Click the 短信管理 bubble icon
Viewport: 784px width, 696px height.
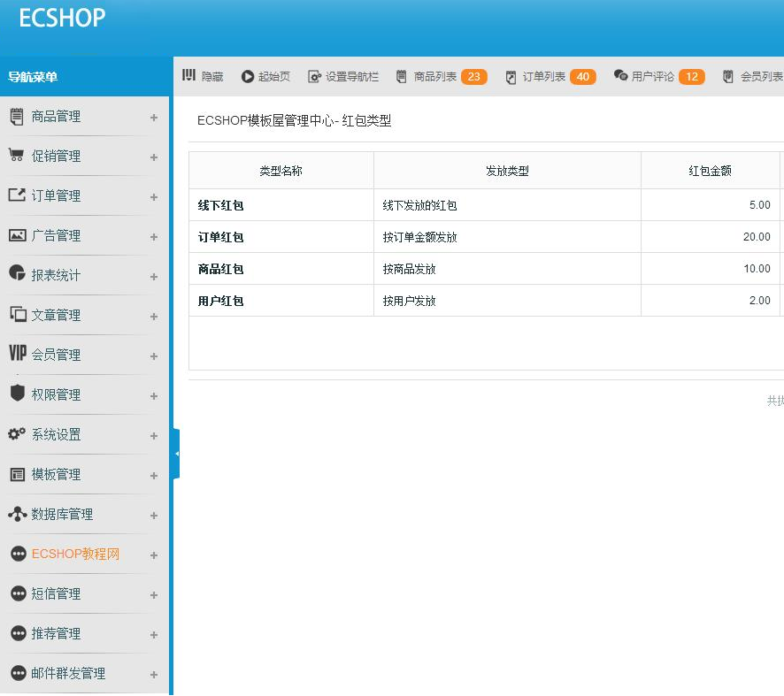click(19, 593)
